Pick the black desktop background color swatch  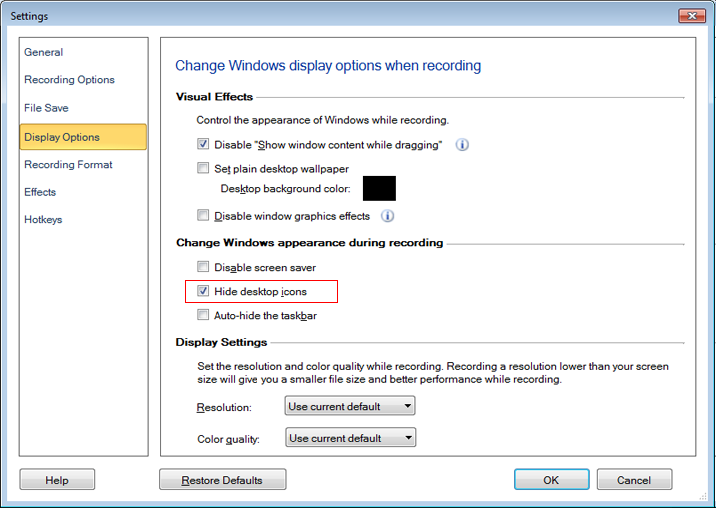point(379,188)
